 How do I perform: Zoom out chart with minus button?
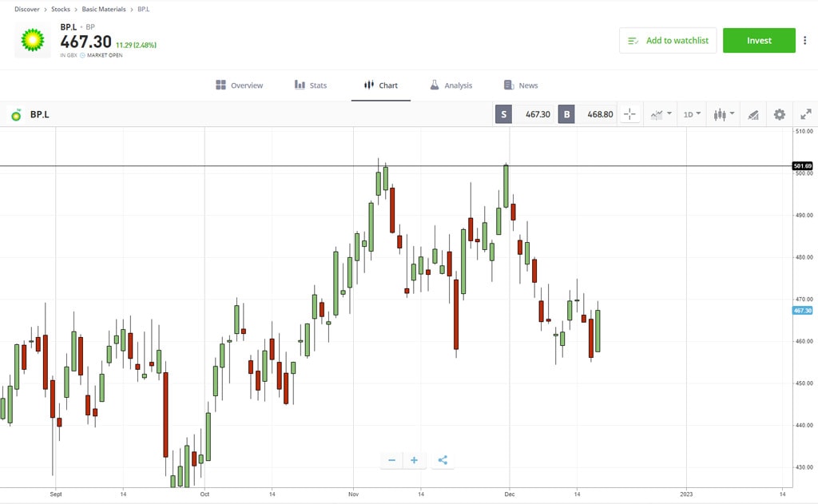point(391,460)
